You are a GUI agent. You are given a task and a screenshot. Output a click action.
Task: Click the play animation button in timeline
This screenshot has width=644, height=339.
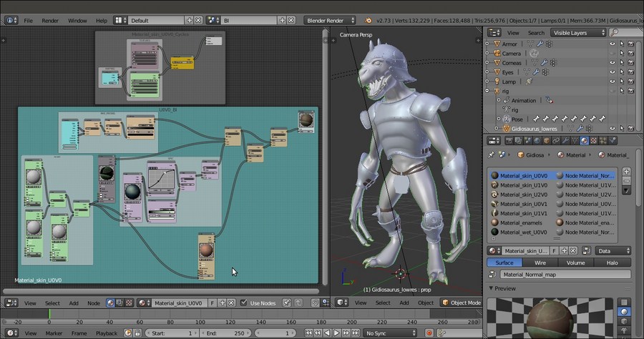[336, 333]
